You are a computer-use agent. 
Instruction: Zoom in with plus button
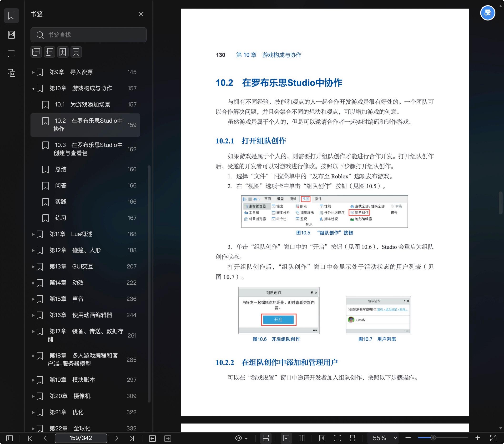478,438
